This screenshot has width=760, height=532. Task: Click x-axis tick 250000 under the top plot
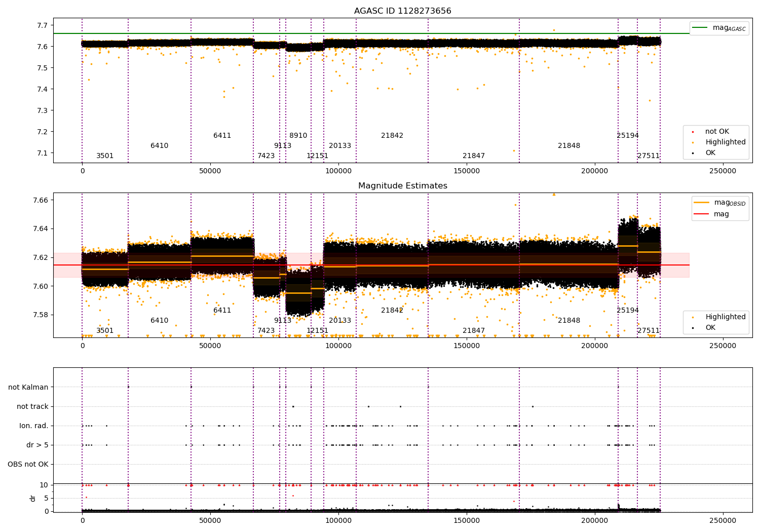click(723, 171)
